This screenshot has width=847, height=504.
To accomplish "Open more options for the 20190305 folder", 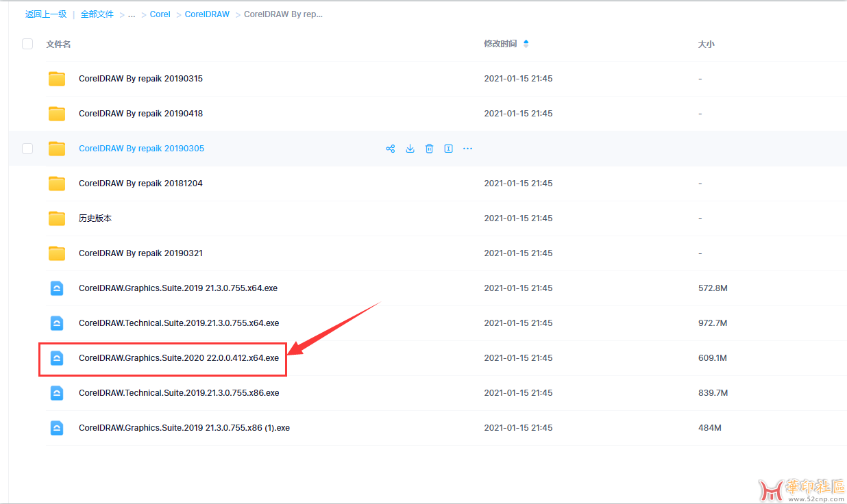I will pyautogui.click(x=467, y=149).
